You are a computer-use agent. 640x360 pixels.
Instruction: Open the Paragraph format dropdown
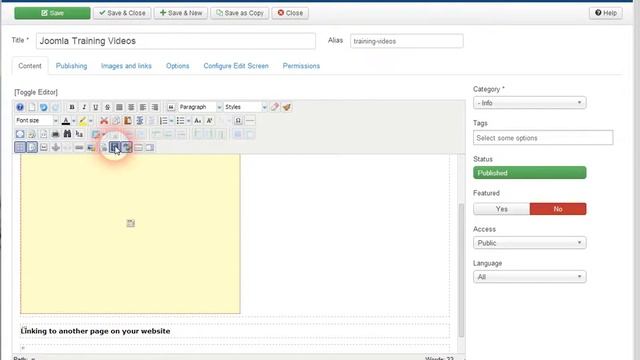click(x=200, y=107)
